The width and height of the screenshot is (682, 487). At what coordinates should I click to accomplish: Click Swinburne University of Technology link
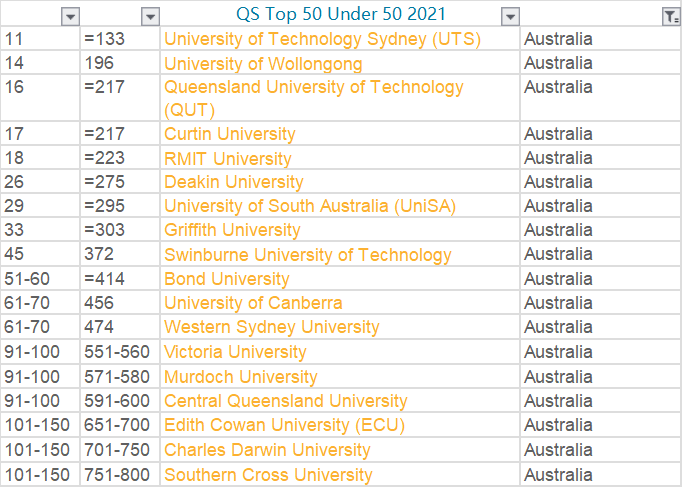(307, 255)
